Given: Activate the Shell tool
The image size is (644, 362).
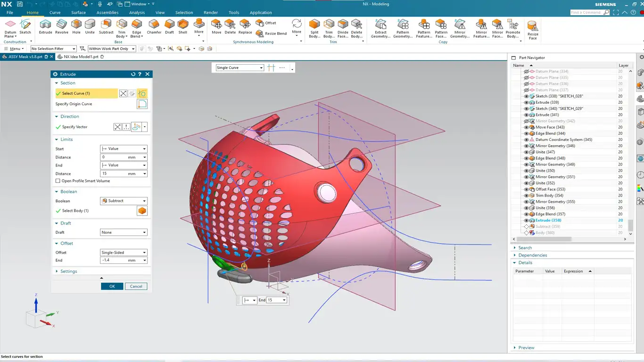Looking at the screenshot, I should pos(183,26).
